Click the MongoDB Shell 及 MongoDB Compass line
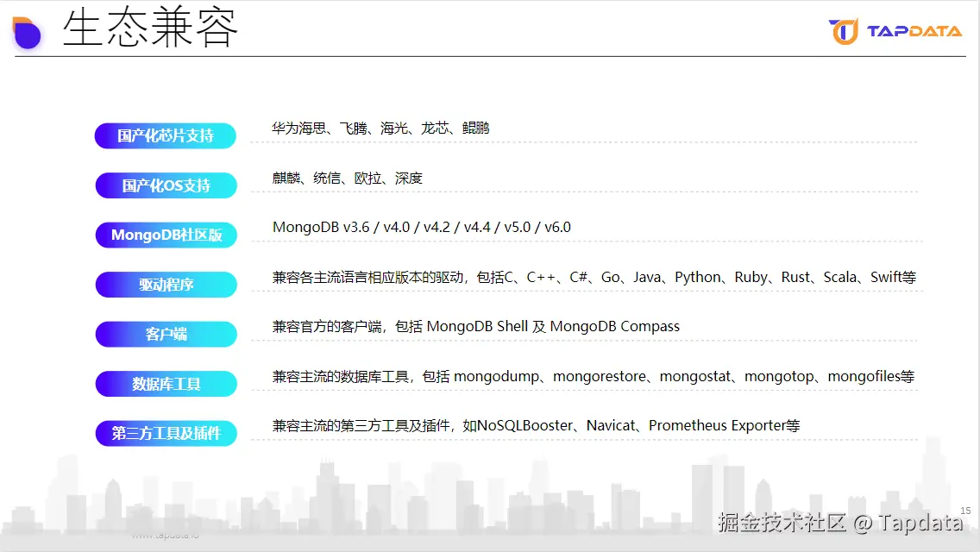980x552 pixels. tap(475, 326)
